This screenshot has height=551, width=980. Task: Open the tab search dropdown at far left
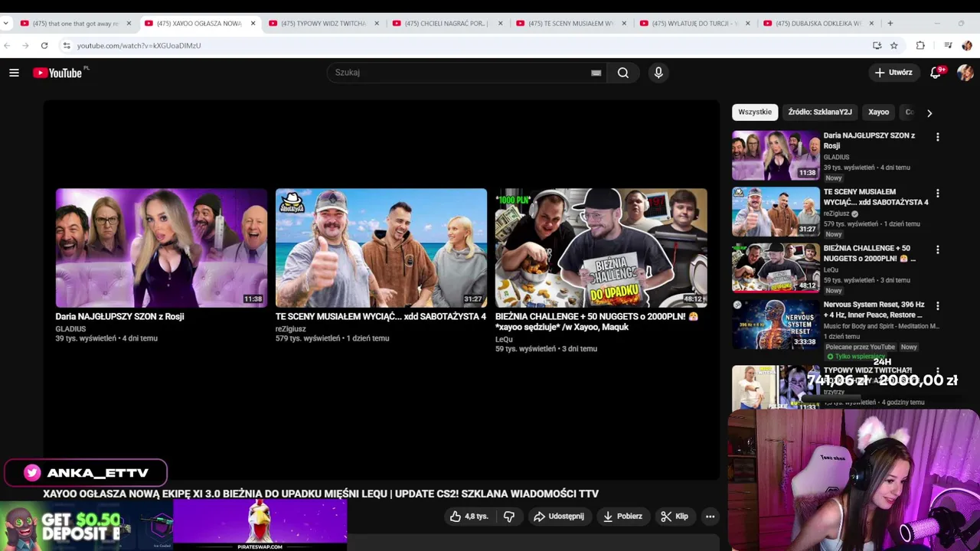pyautogui.click(x=6, y=23)
